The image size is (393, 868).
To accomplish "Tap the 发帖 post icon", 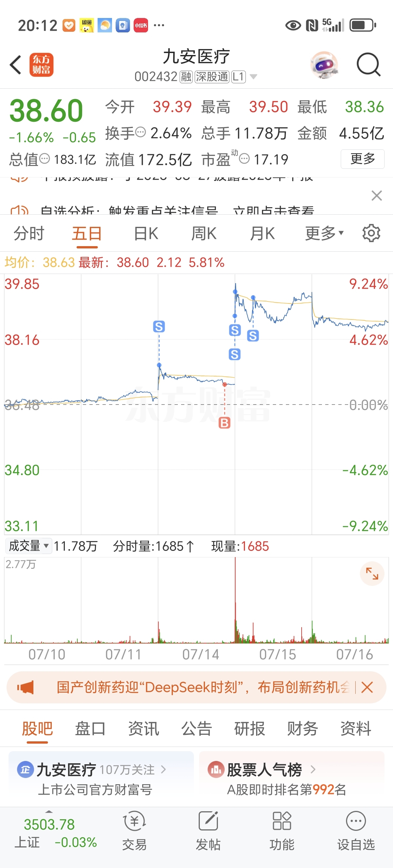I will coord(208,831).
